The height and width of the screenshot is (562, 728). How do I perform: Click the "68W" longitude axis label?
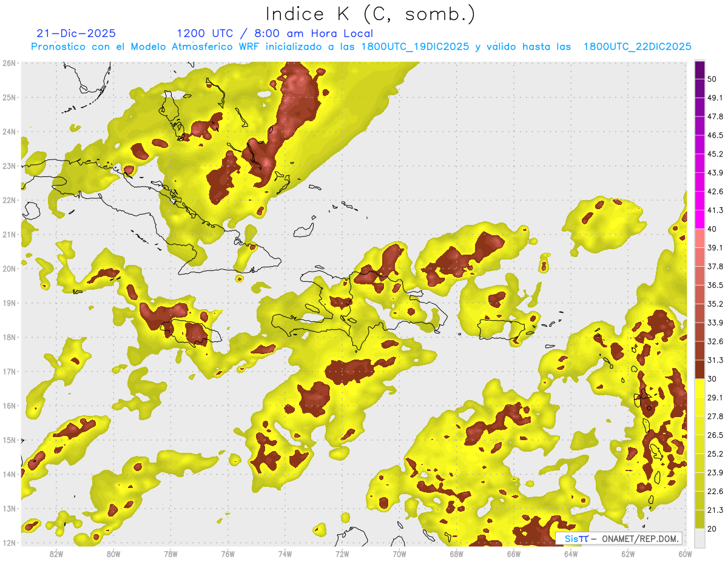pos(457,554)
